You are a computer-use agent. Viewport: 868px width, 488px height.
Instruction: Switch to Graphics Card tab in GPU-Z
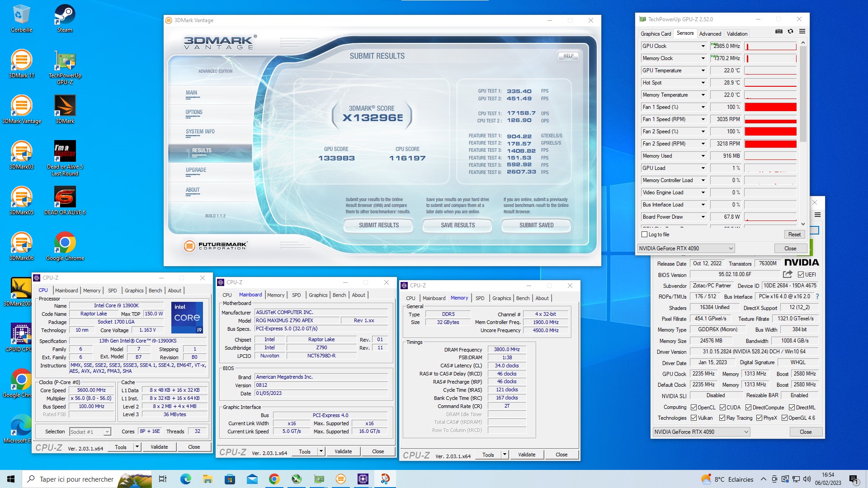coord(656,34)
